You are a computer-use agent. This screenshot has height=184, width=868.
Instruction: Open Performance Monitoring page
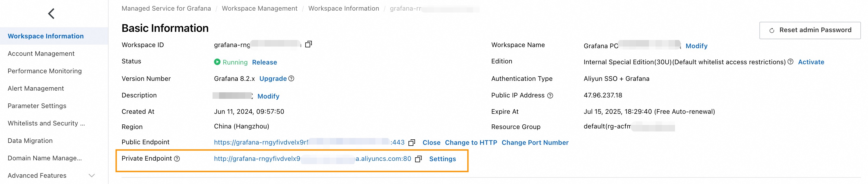pyautogui.click(x=45, y=71)
